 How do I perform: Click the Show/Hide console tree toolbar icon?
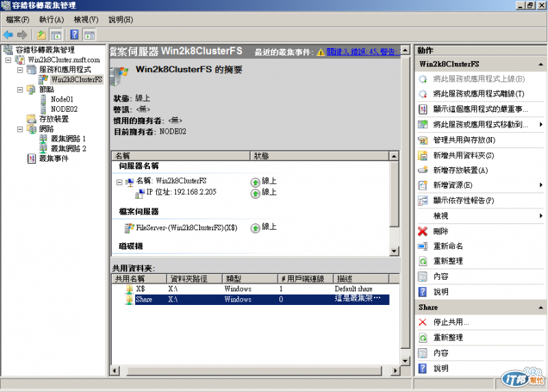[x=56, y=35]
